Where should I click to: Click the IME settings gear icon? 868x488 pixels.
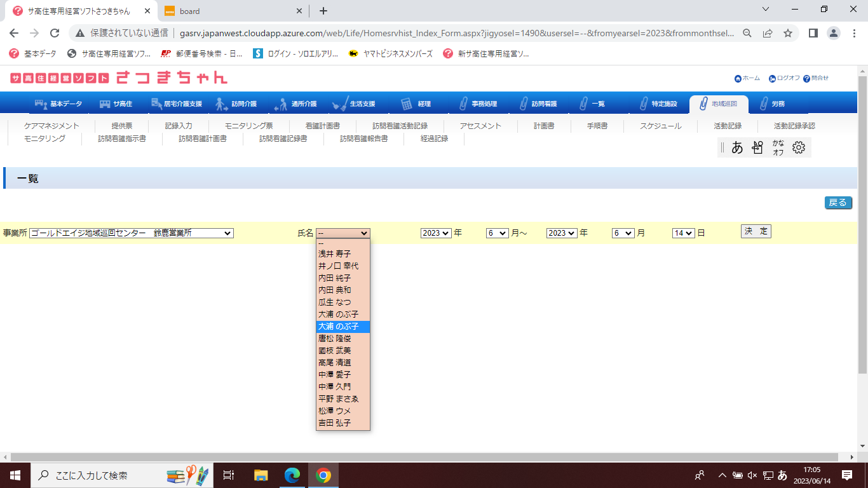click(x=799, y=148)
